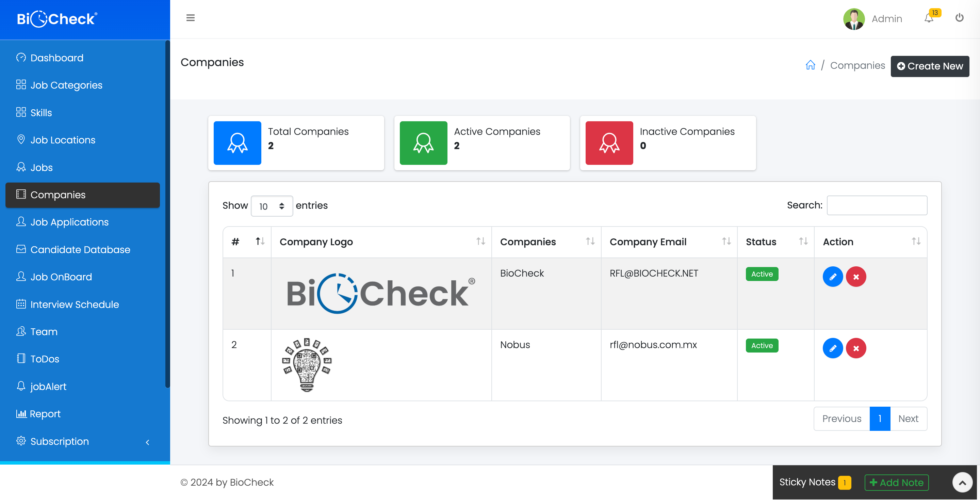
Task: Click the Admin avatar picture
Action: click(x=854, y=19)
